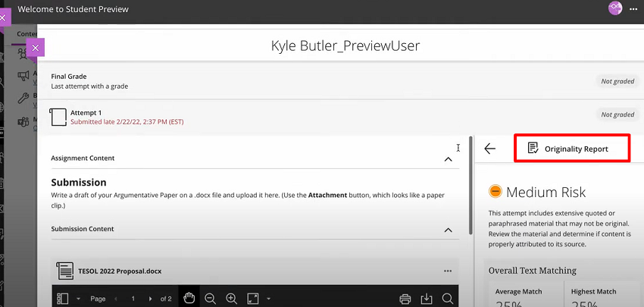
Task: Go to the next page in viewer
Action: (150, 299)
